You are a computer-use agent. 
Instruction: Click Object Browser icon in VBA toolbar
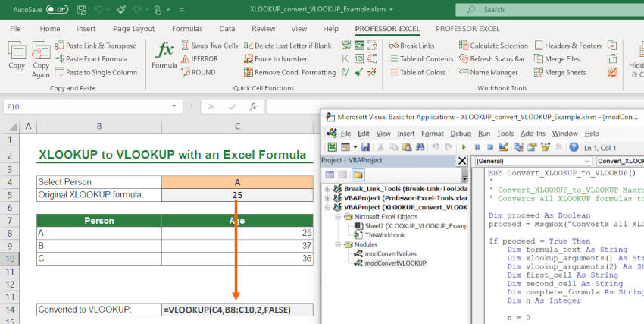point(546,147)
